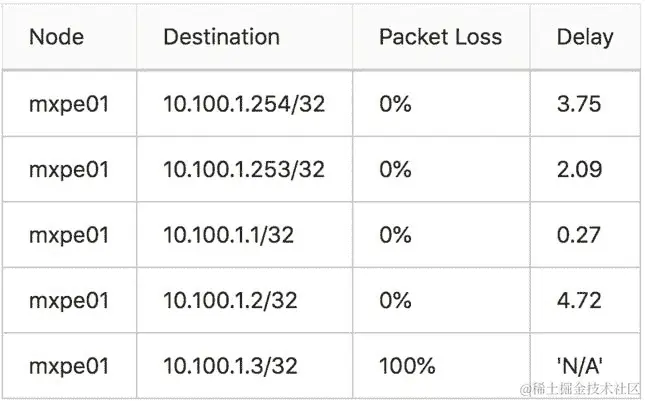Image resolution: width=645 pixels, height=401 pixels.
Task: Click the delay value 0.27
Action: tap(579, 235)
